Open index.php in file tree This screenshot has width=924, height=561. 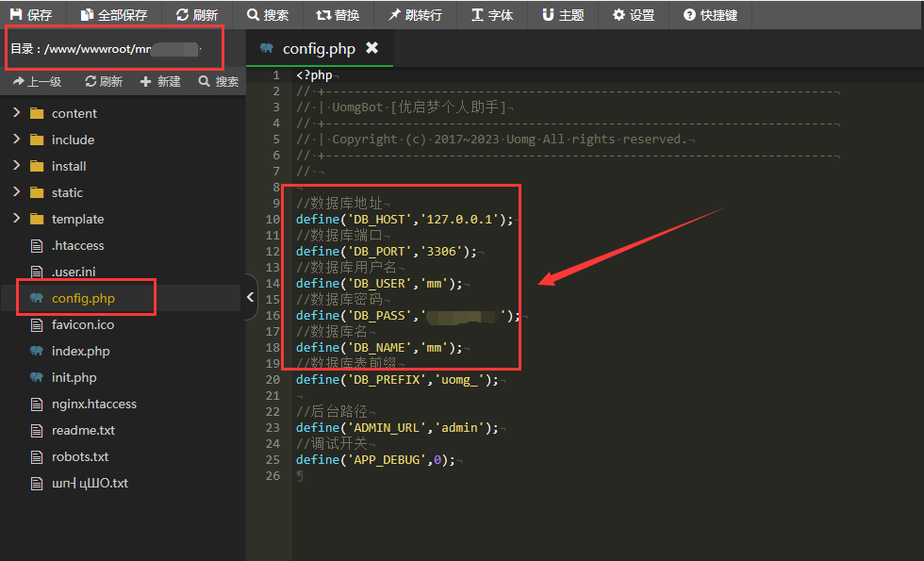pyautogui.click(x=80, y=351)
